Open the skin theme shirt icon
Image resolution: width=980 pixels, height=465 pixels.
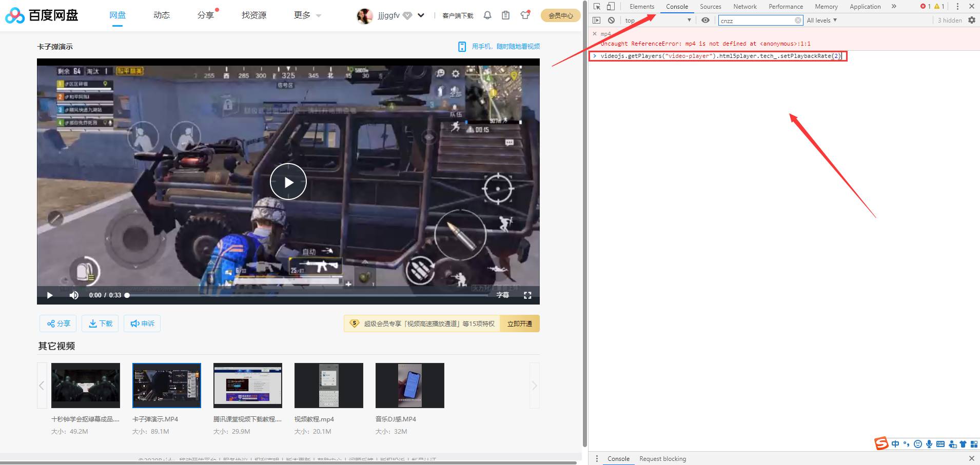click(524, 15)
